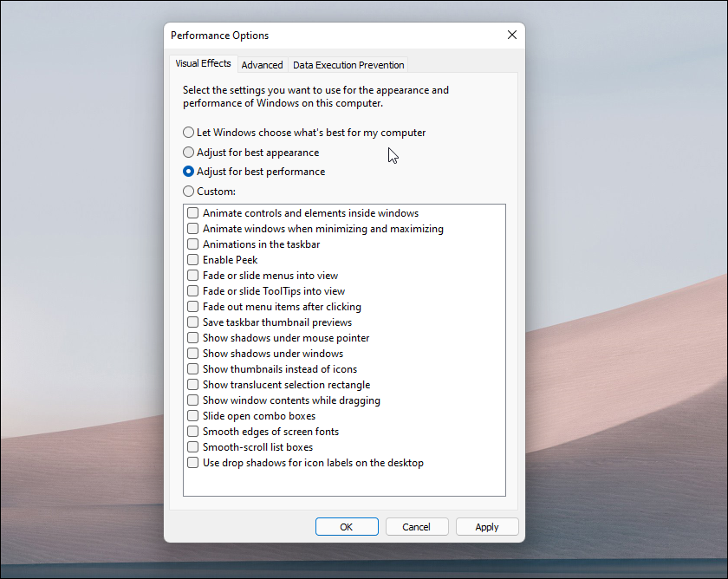This screenshot has height=579, width=728.
Task: Enable Use drop shadows for icon labels
Action: [192, 463]
